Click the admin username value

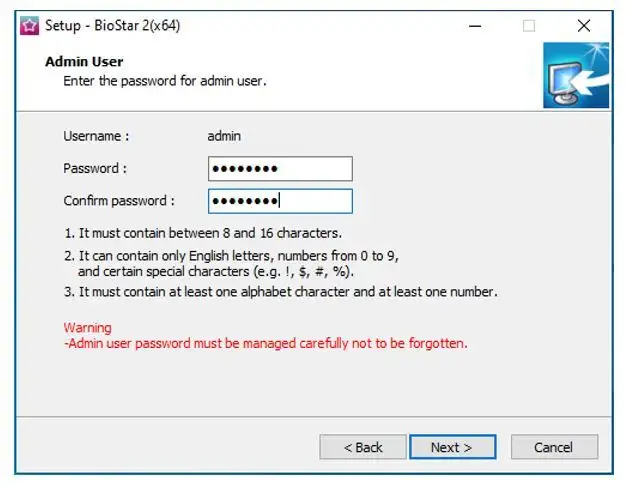coord(224,136)
